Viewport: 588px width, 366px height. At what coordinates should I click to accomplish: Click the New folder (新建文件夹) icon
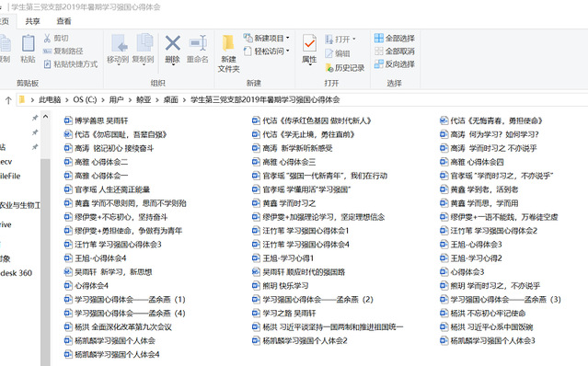tap(228, 42)
